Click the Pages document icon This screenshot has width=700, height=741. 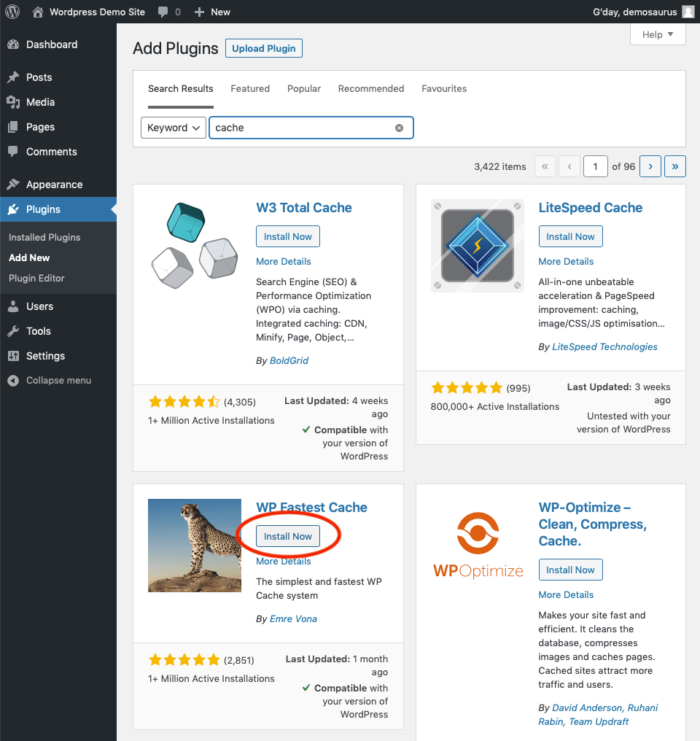tap(13, 127)
